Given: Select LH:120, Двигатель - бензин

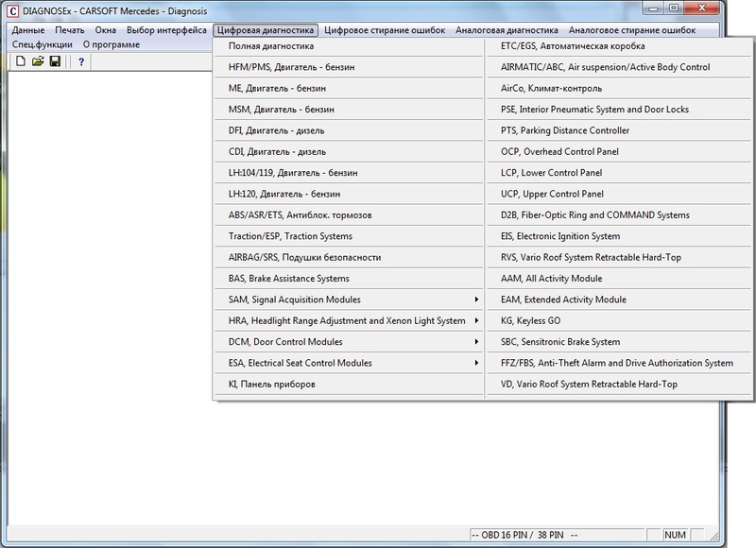Looking at the screenshot, I should pos(349,194).
